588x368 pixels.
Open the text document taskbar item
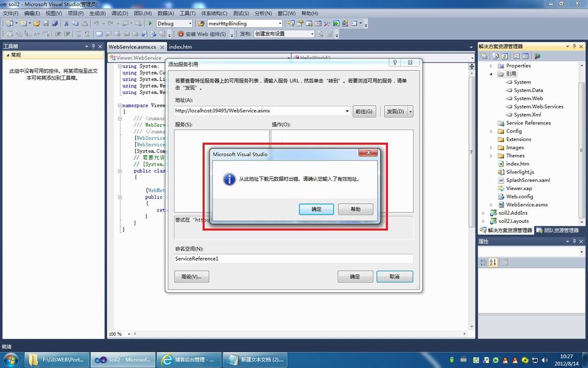click(255, 359)
